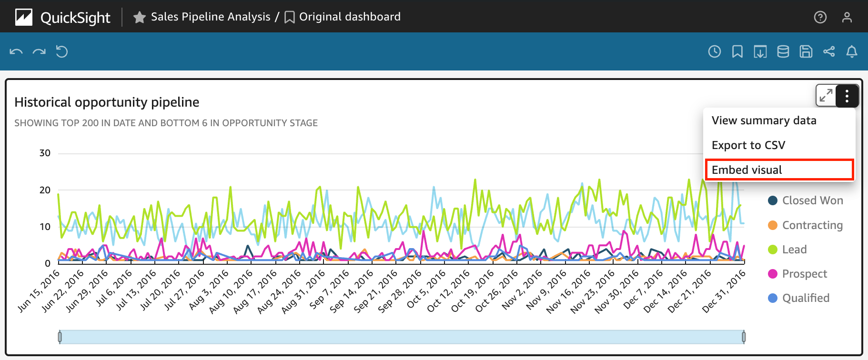This screenshot has width=868, height=360.
Task: Click the dark blue Closed Won color dot
Action: (x=773, y=200)
